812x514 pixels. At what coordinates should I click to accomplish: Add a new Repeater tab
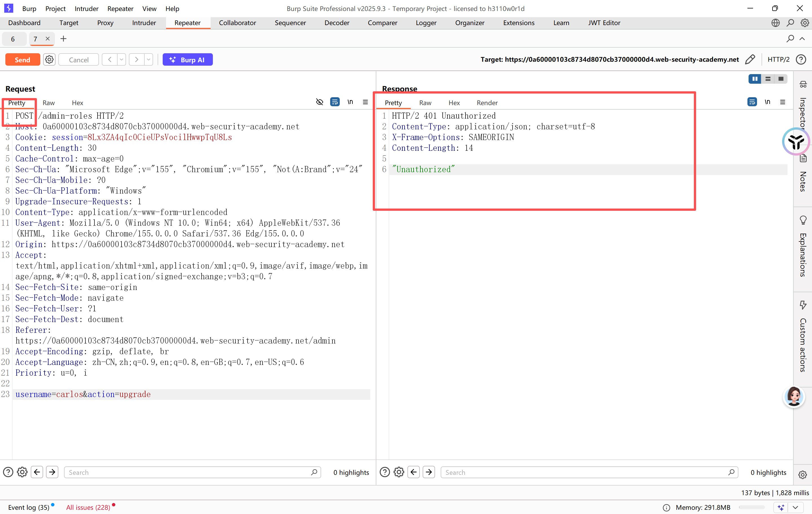pyautogui.click(x=63, y=39)
